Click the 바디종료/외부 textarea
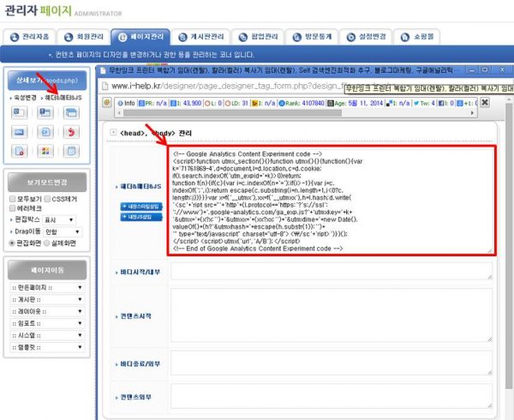 [332, 363]
